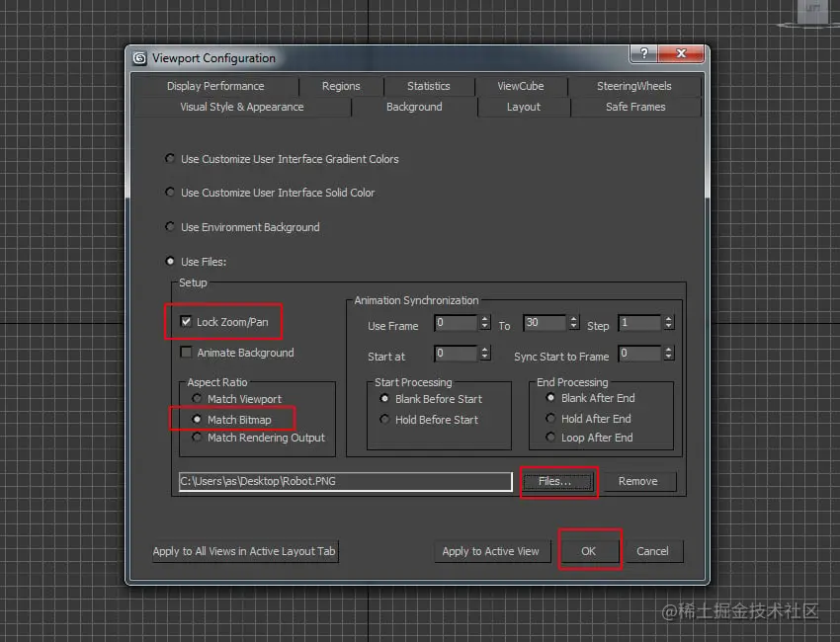Select the Use Files radio button
Viewport: 840px width, 642px height.
(170, 262)
